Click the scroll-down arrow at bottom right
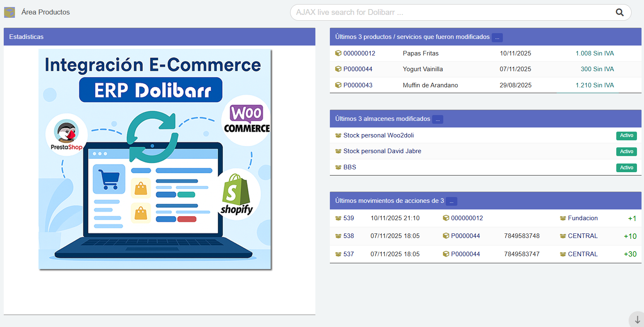 (x=637, y=320)
